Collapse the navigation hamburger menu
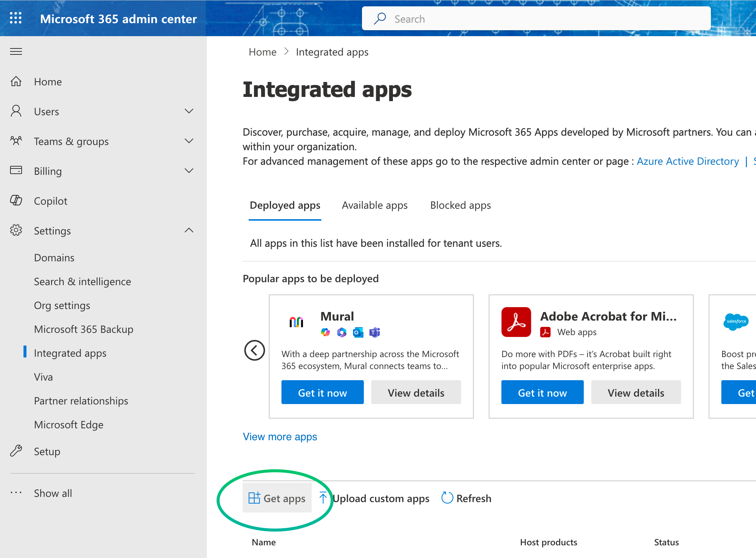Viewport: 756px width, 558px height. click(16, 51)
